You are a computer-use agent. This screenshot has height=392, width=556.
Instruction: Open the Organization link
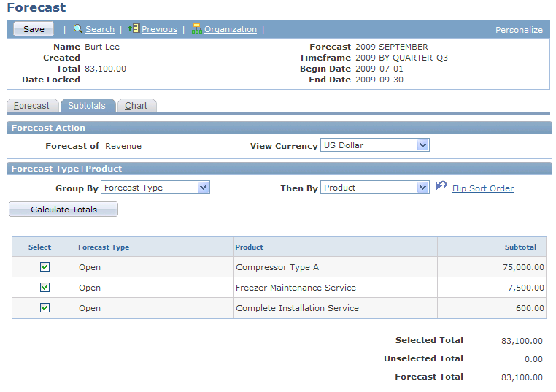231,29
